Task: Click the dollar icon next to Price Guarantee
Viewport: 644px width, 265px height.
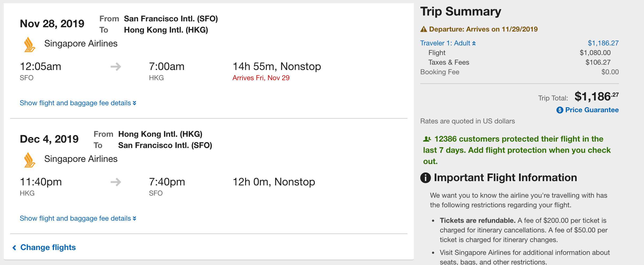Action: (560, 110)
